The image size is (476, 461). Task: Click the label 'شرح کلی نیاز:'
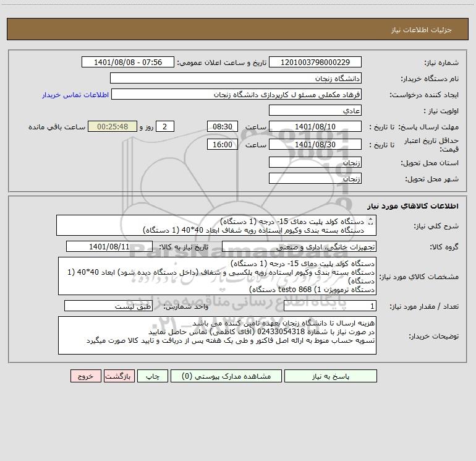(x=436, y=226)
